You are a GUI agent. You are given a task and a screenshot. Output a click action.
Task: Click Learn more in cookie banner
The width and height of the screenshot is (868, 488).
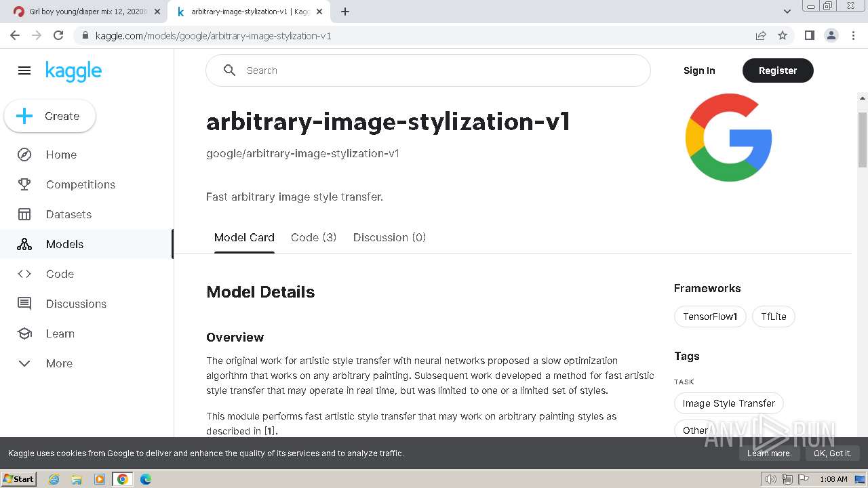point(769,453)
